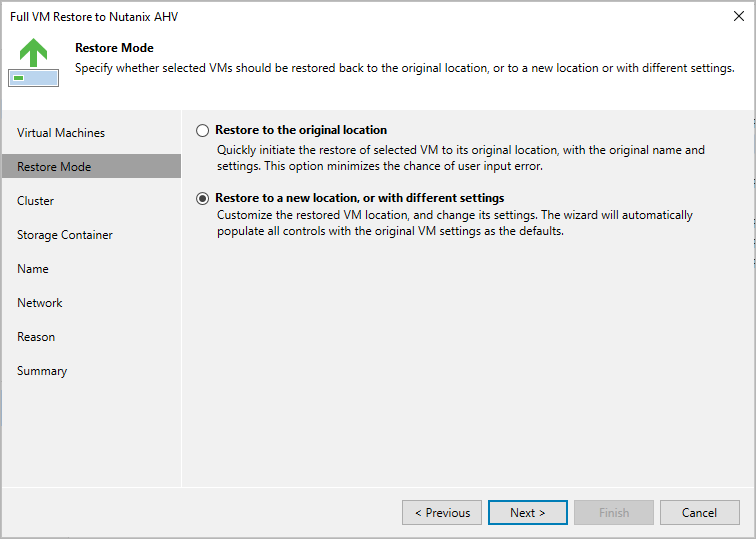This screenshot has width=756, height=539.
Task: View the Summary step
Action: point(42,371)
